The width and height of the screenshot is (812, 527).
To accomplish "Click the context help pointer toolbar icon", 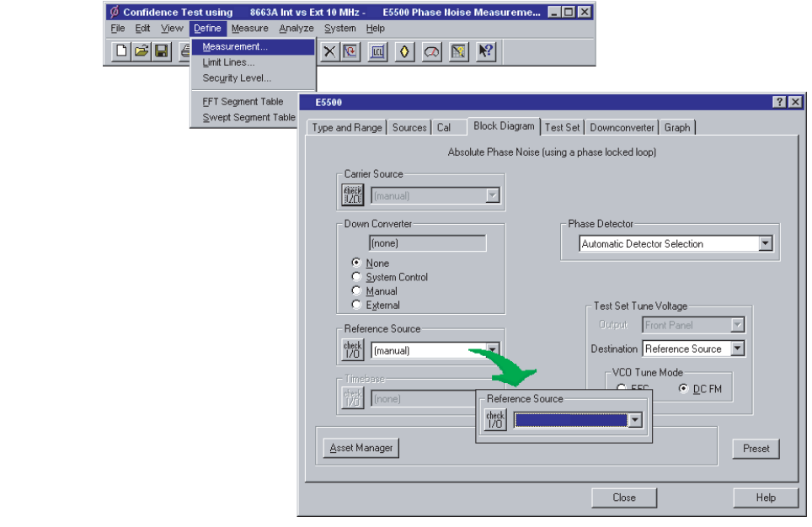I will tap(486, 51).
